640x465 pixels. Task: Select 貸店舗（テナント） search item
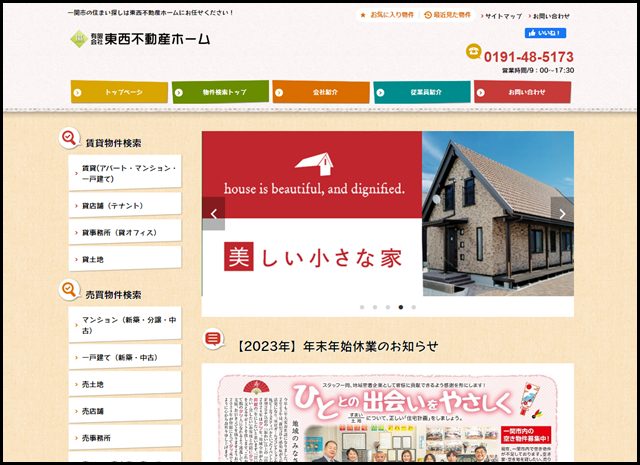[x=125, y=205]
